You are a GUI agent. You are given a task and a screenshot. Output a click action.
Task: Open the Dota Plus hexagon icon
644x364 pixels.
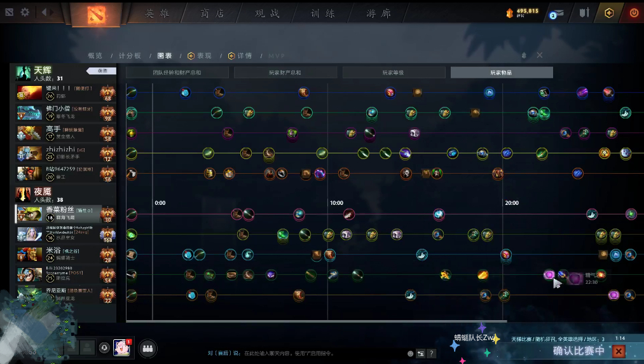[x=609, y=13]
